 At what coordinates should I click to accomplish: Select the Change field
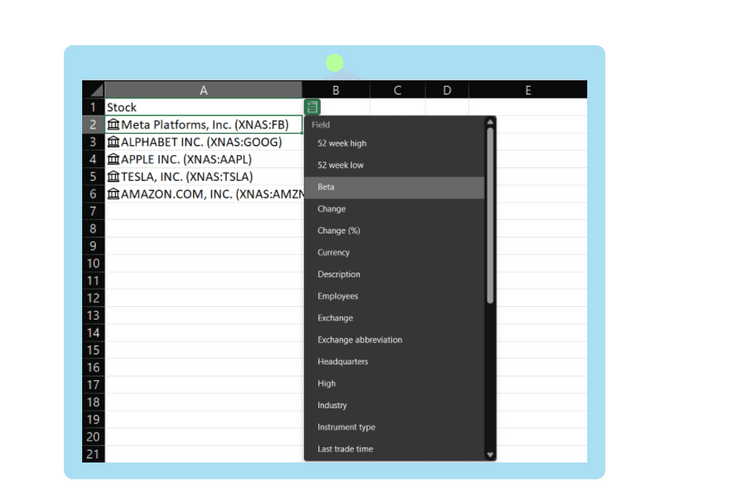coord(395,209)
